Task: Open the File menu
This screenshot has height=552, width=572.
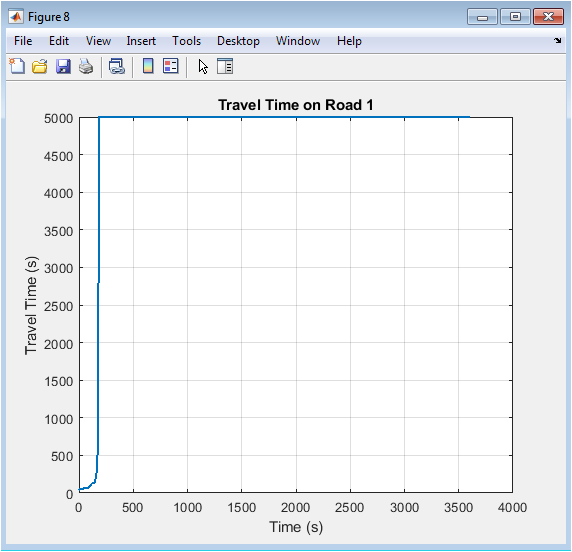Action: click(23, 41)
